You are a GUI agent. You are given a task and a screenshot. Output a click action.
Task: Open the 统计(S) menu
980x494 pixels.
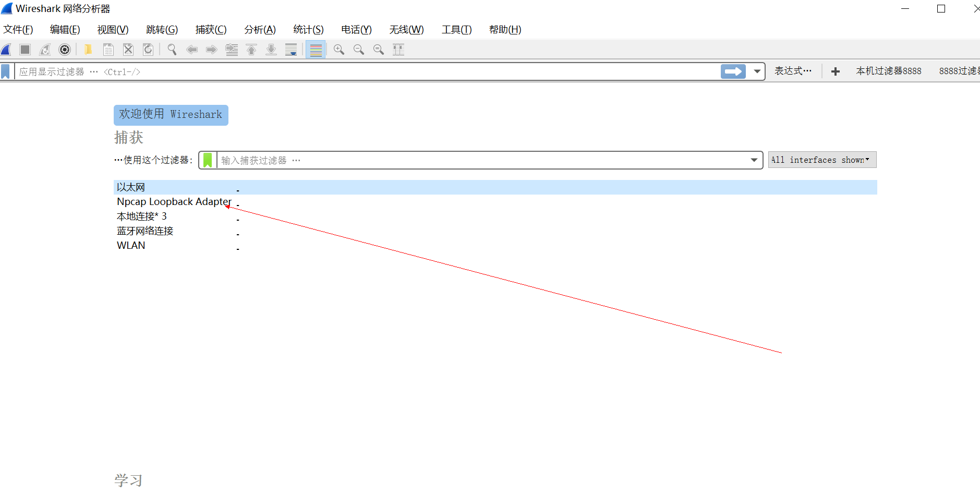pyautogui.click(x=309, y=30)
